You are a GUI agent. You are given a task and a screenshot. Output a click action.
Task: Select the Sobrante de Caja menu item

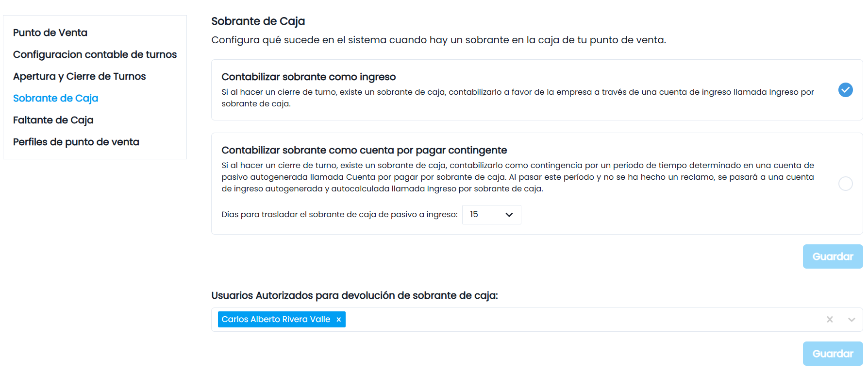pyautogui.click(x=55, y=98)
